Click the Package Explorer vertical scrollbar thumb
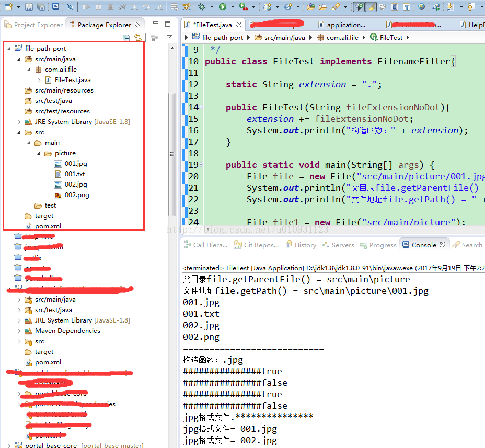The height and width of the screenshot is (448, 485). click(x=172, y=154)
